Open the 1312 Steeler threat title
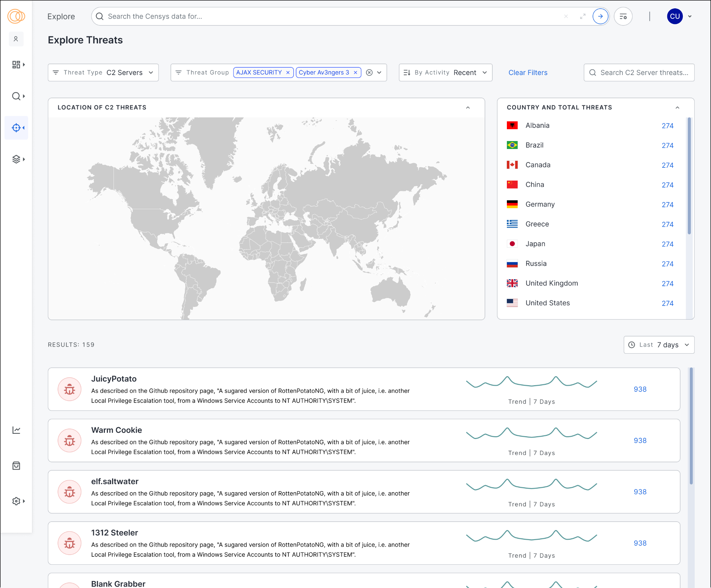The width and height of the screenshot is (711, 588). pyautogui.click(x=115, y=533)
